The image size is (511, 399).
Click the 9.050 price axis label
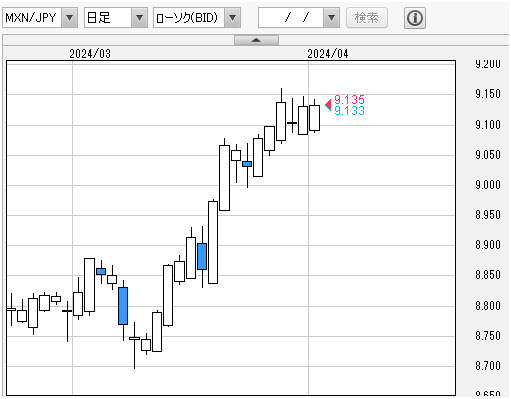488,155
